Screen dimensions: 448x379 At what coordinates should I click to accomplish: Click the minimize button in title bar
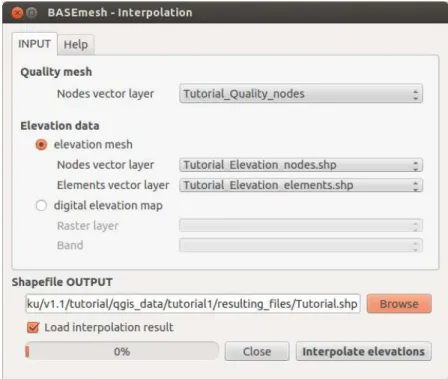[x=32, y=13]
